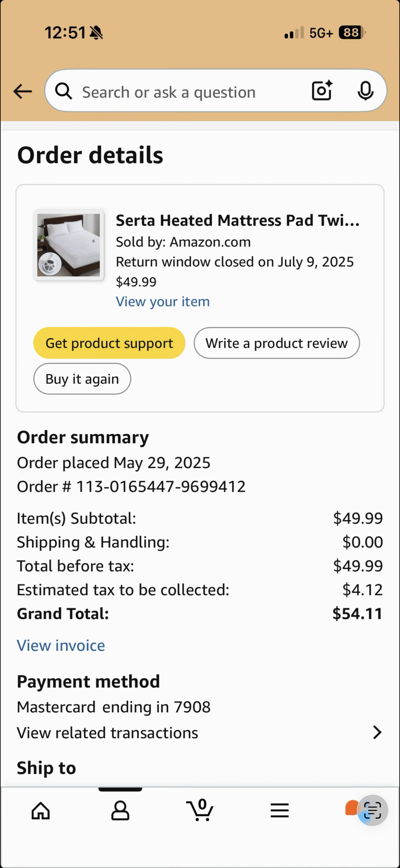Click the Get product support button
Screen dimensions: 400x868
(109, 343)
